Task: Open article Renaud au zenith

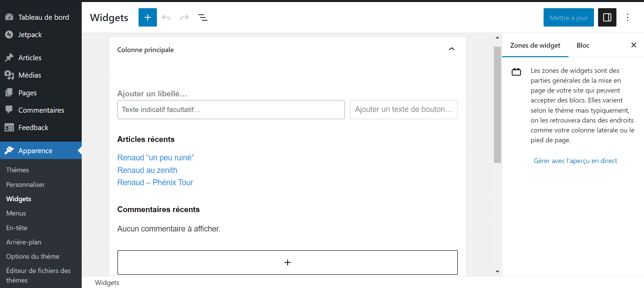Action: 147,170
